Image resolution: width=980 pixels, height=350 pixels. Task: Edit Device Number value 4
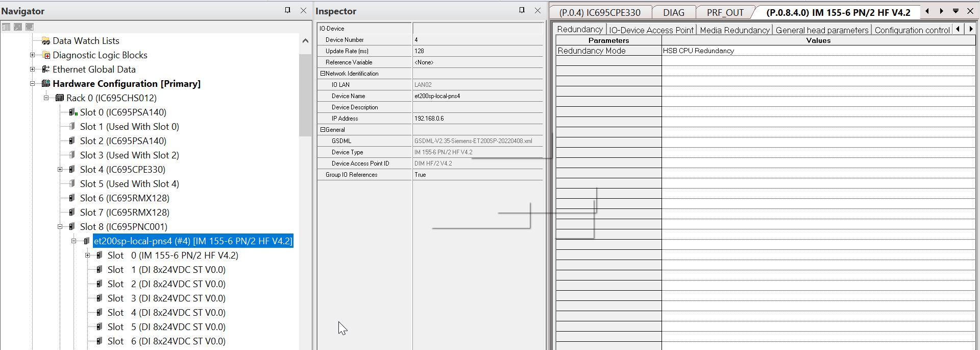[x=478, y=40]
